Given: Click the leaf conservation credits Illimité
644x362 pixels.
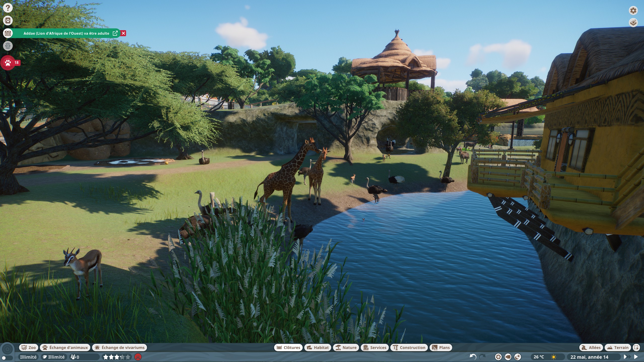Looking at the screenshot, I should 54,357.
